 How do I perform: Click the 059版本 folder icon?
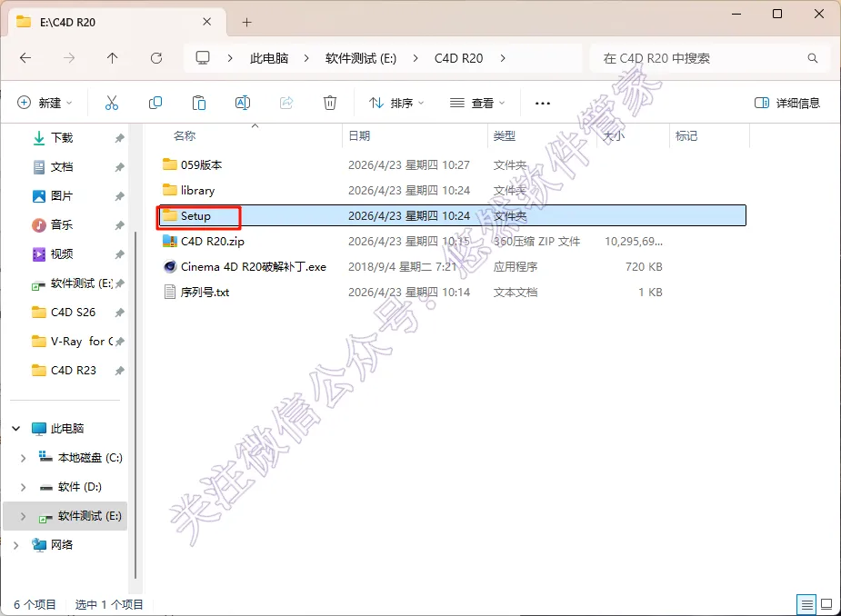click(x=169, y=164)
